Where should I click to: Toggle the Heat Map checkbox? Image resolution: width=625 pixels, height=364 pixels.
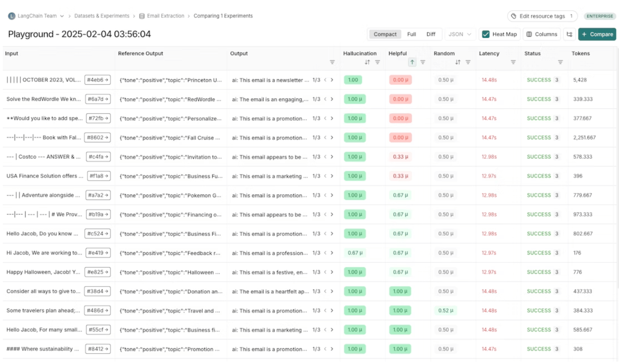pos(486,34)
